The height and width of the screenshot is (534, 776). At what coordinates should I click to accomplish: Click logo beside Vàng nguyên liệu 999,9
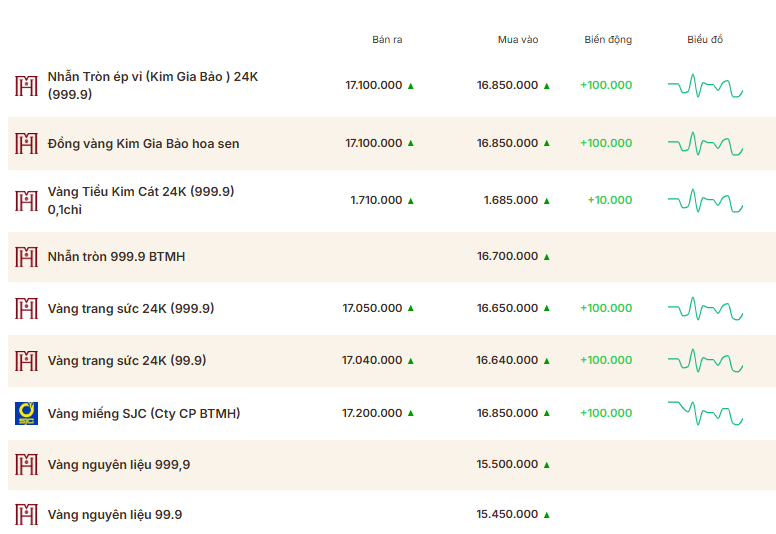coord(26,464)
